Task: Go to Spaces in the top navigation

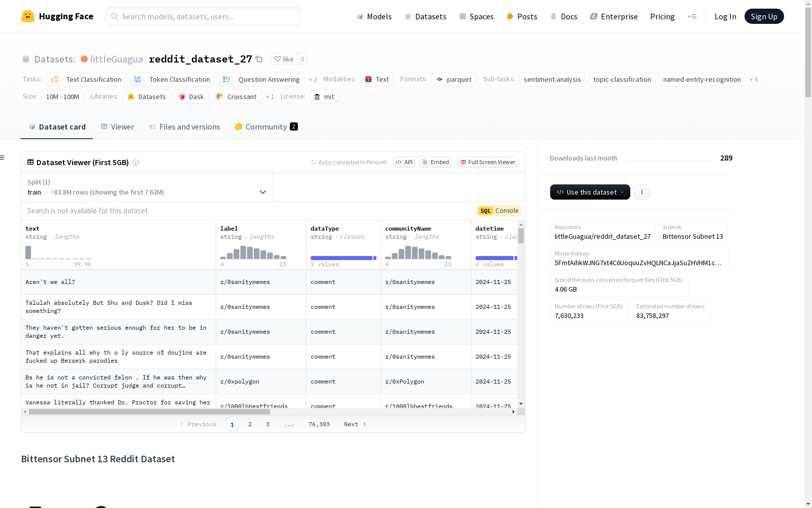Action: coord(476,17)
